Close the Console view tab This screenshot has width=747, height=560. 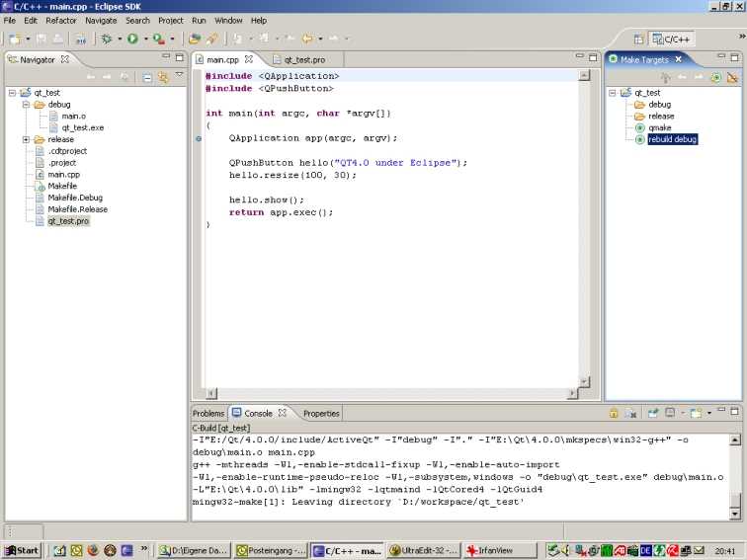click(283, 413)
